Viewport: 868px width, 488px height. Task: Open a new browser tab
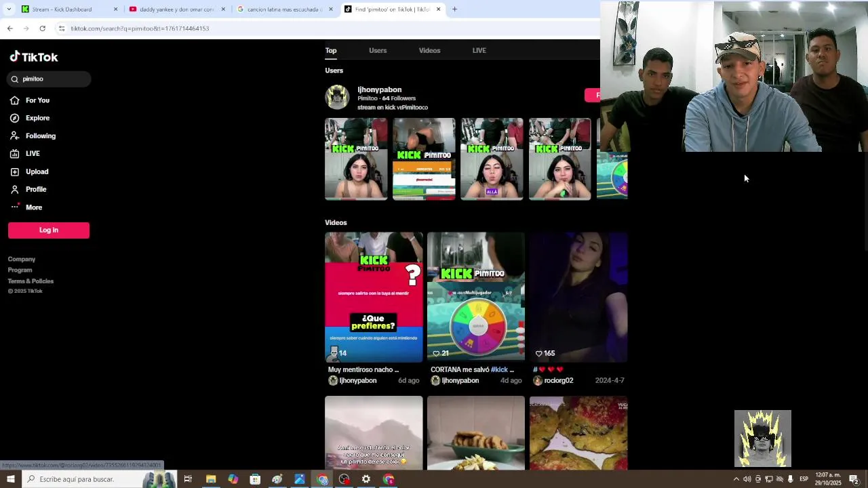pos(454,9)
